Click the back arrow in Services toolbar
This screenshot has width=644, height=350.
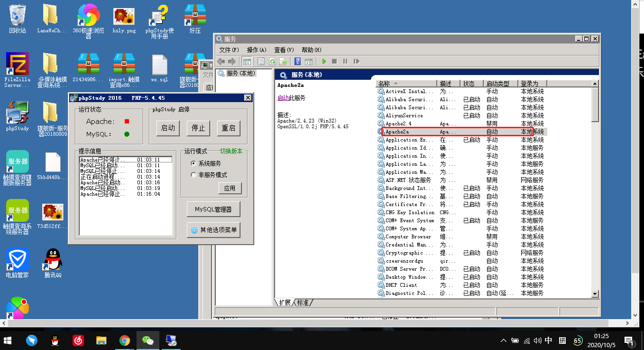point(221,61)
